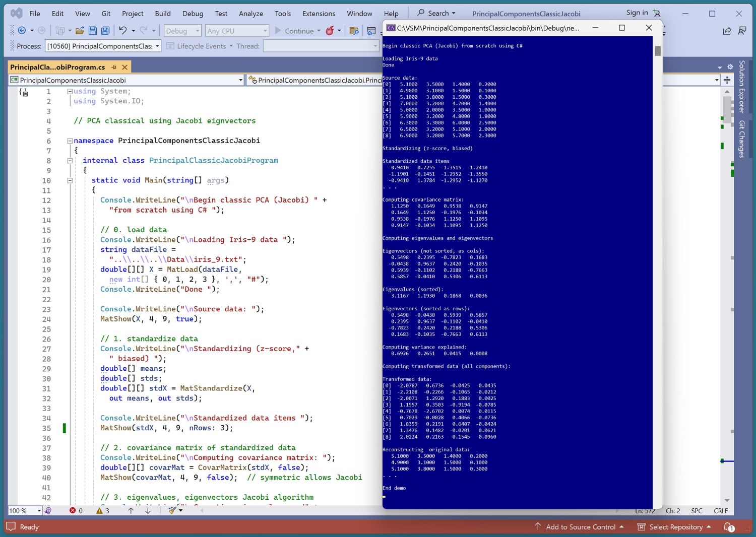Click the Navigate Backward arrow icon
This screenshot has height=537, width=756.
[x=22, y=31]
